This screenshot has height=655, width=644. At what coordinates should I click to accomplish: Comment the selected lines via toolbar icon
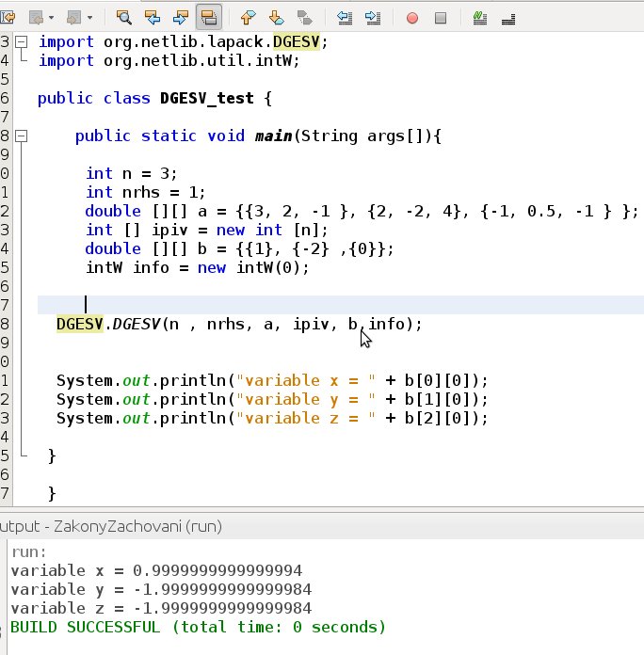[x=480, y=18]
